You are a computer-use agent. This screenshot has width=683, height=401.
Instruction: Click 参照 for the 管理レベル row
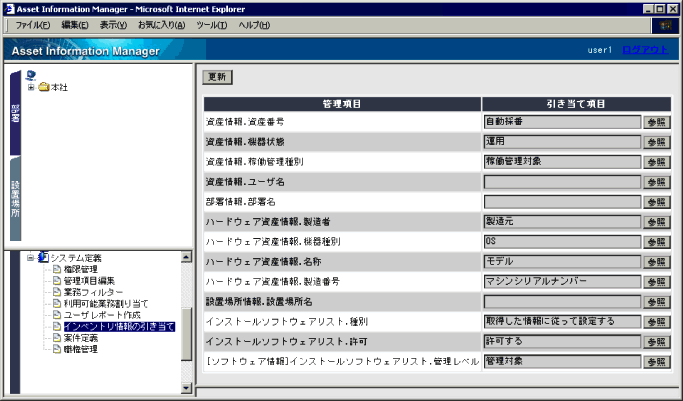(656, 362)
